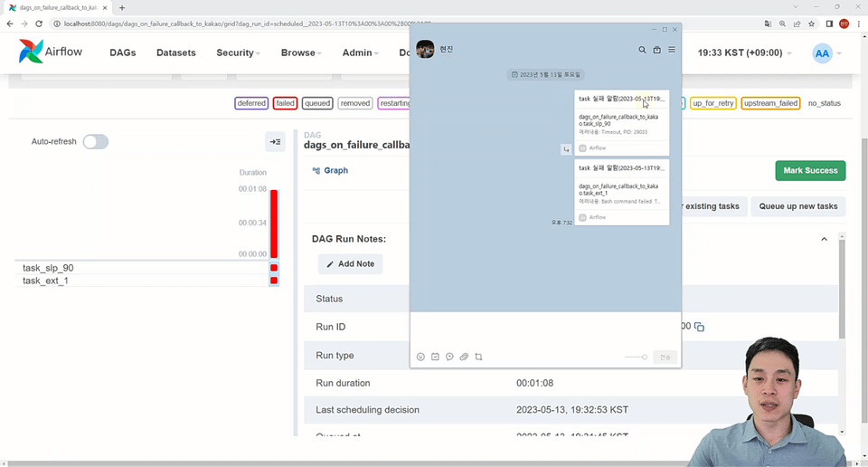This screenshot has height=467, width=868.
Task: Filter by the up_for_retry status badge
Action: click(x=713, y=103)
